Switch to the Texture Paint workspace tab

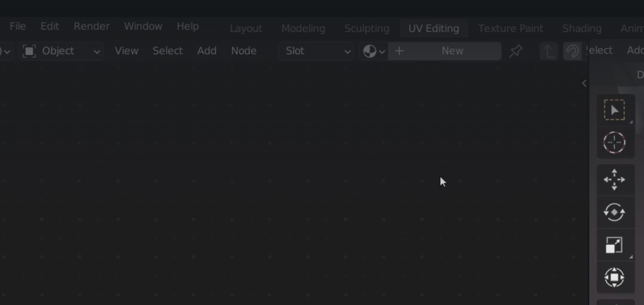point(510,29)
